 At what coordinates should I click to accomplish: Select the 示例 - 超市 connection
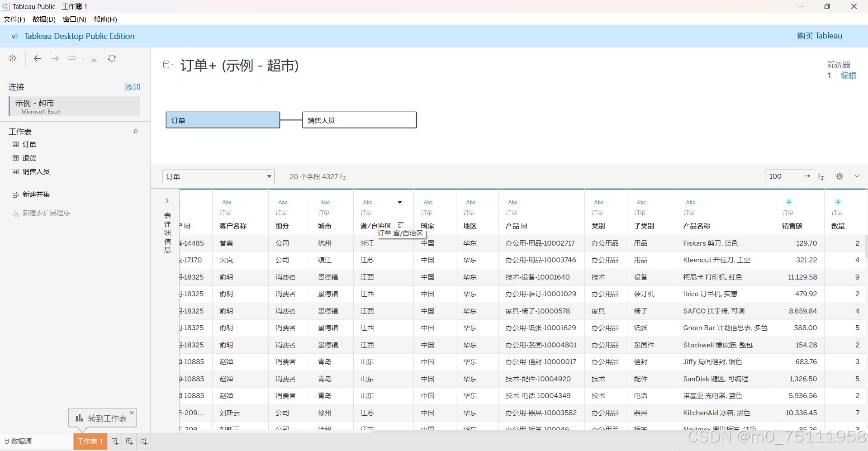tap(75, 106)
